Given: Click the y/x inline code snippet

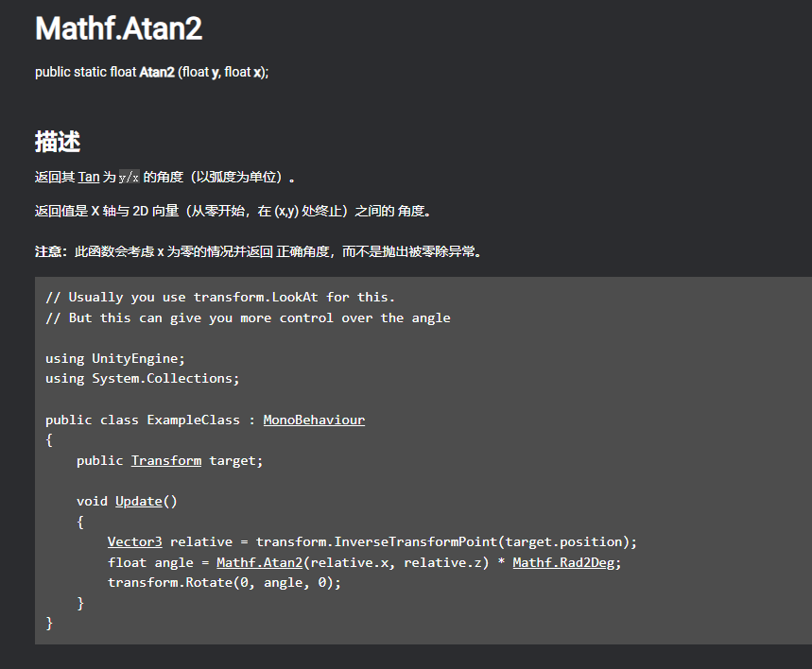Looking at the screenshot, I should (x=129, y=177).
